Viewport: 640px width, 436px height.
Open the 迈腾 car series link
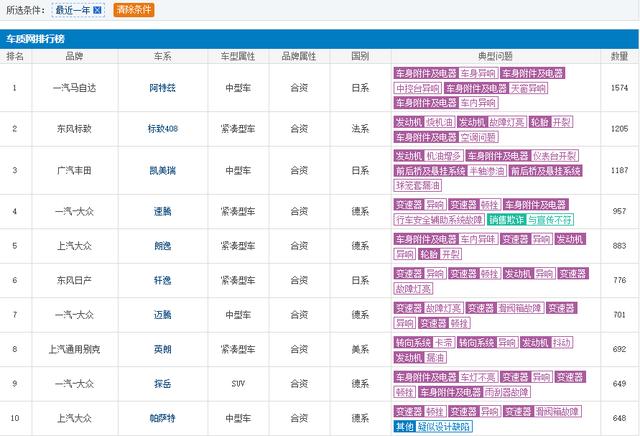click(162, 315)
